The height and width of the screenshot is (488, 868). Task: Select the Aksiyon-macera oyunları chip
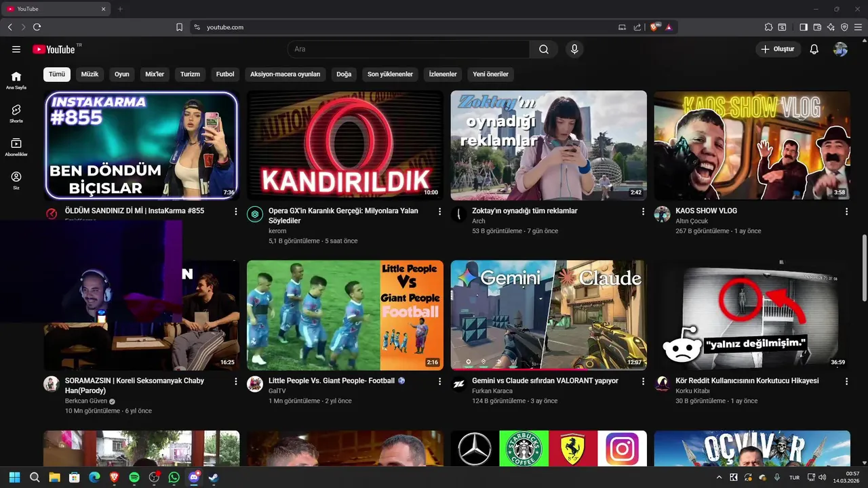coord(285,74)
